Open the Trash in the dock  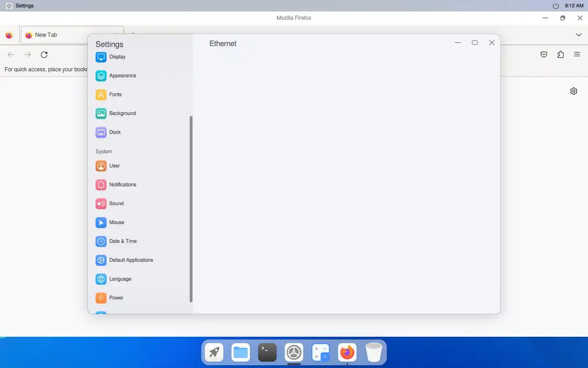(x=374, y=353)
